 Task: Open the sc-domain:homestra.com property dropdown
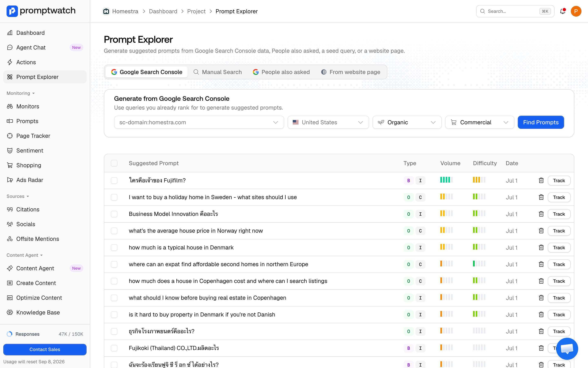[x=199, y=122]
